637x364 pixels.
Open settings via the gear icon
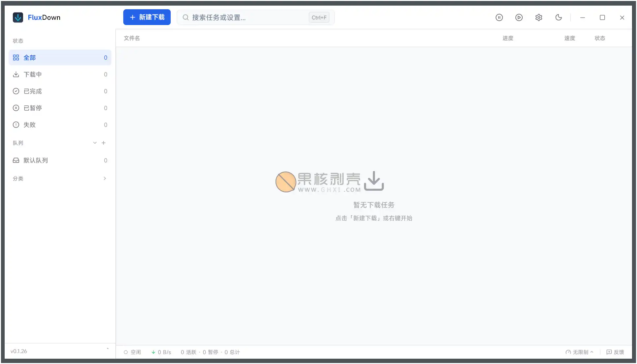[x=538, y=17]
